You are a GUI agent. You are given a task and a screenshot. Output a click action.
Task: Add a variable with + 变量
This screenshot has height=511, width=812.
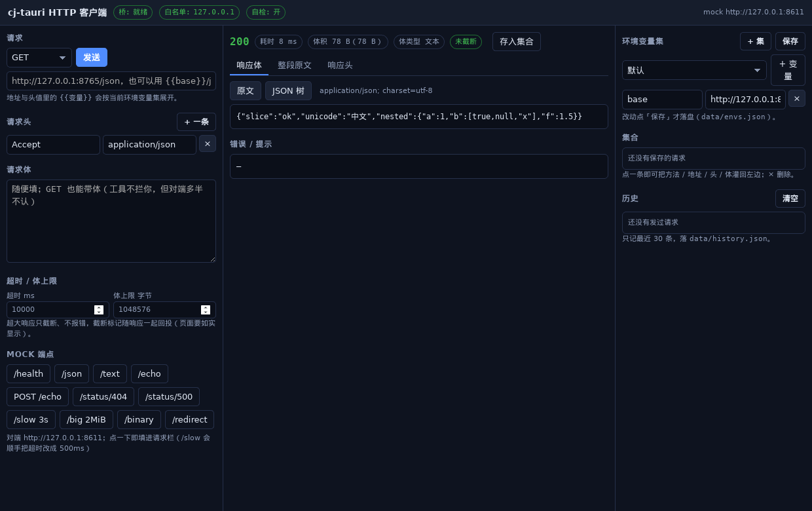788,70
